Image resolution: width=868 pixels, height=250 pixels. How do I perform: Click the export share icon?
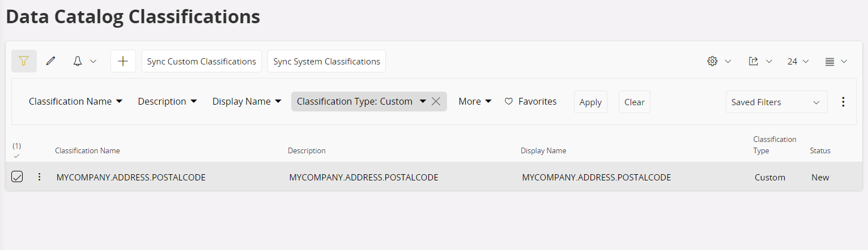pyautogui.click(x=754, y=61)
